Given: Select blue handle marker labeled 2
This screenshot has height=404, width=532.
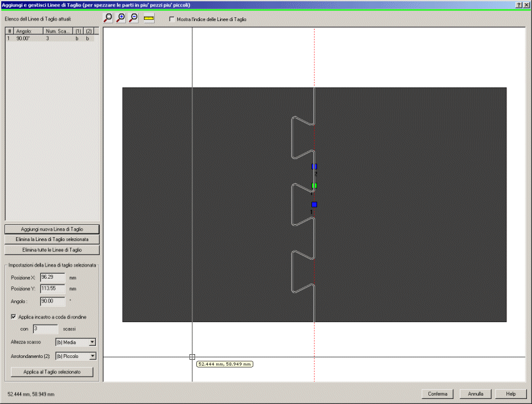Looking at the screenshot, I should click(314, 167).
